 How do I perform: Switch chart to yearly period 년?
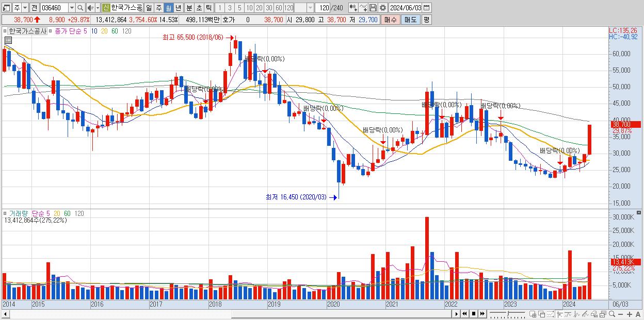tap(178, 8)
